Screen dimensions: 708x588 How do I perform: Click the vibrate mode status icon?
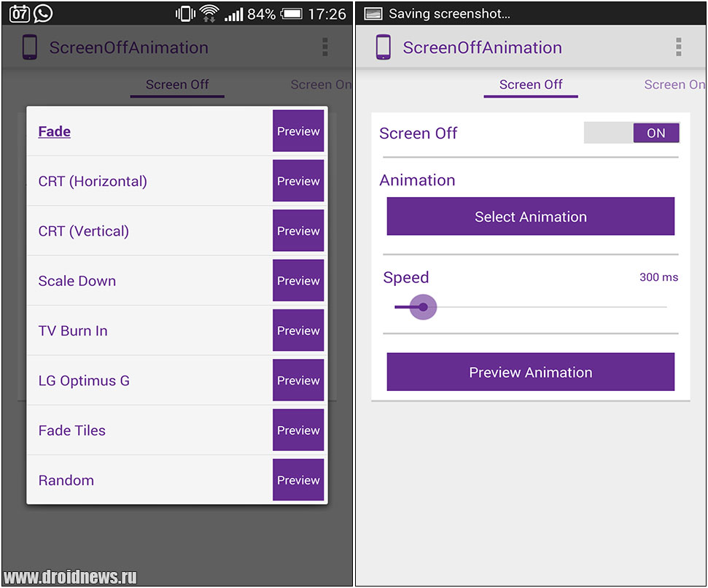(x=185, y=14)
